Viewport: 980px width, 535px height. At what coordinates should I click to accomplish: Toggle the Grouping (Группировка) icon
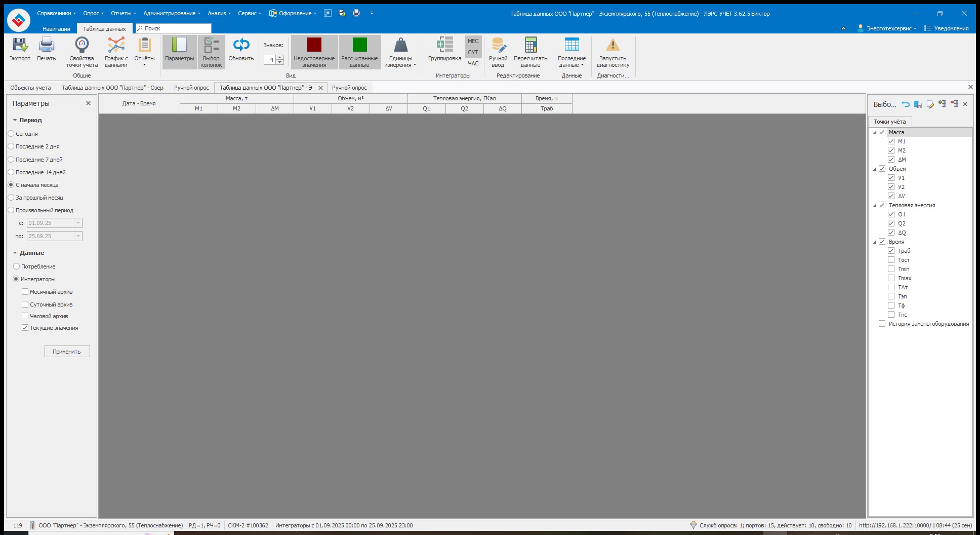pos(444,46)
